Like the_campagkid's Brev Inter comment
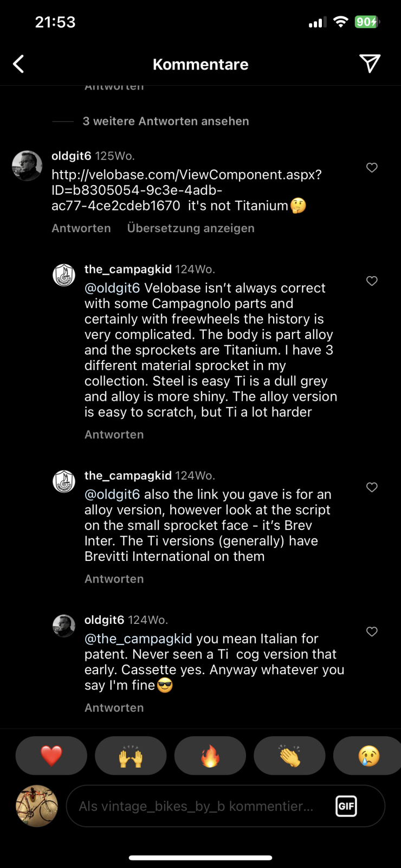 372,487
